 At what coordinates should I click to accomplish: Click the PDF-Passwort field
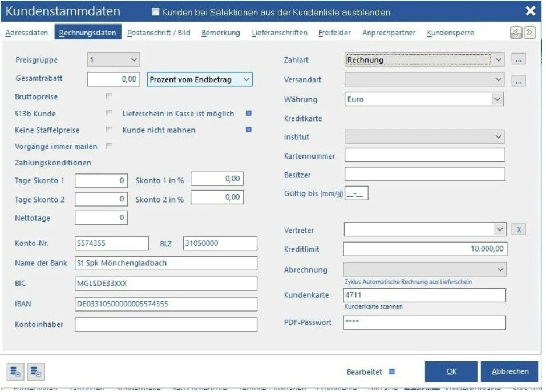424,322
